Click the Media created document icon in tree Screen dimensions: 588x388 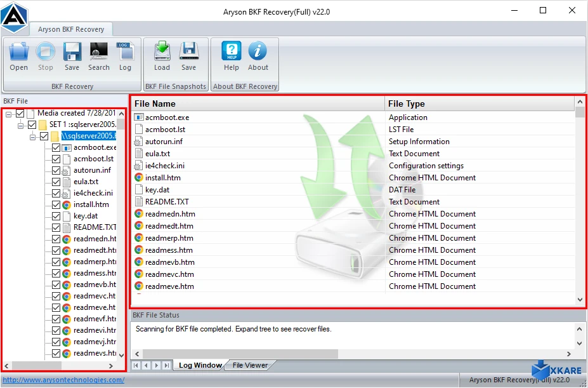coord(30,113)
